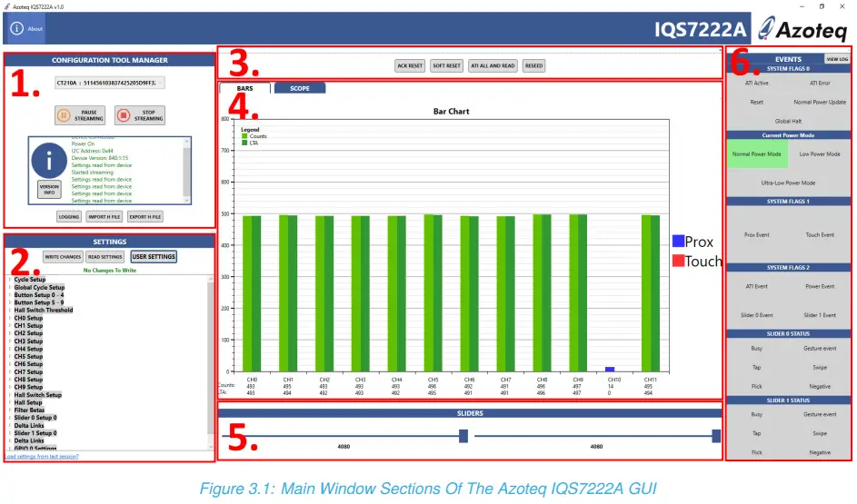
Task: Click the Pause Streaming button
Action: (80, 115)
